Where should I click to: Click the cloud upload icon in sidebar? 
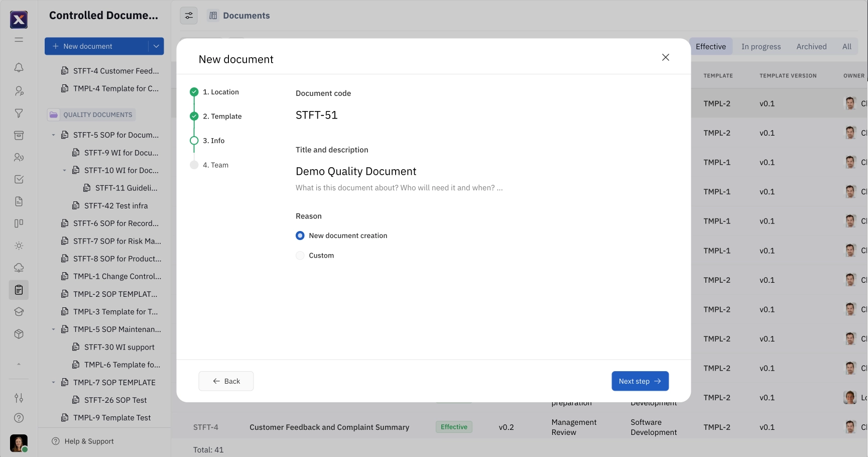coord(19,267)
